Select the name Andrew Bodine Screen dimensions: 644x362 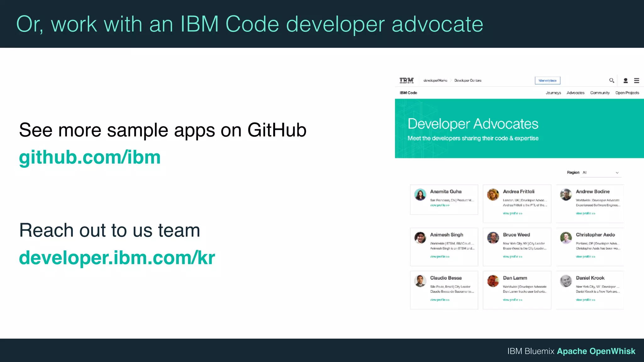pos(592,191)
